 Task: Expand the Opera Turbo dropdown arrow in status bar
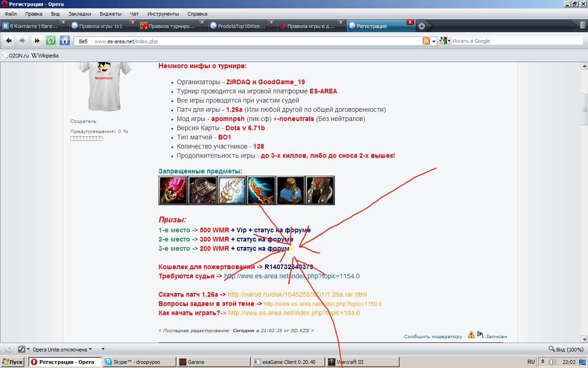point(103,350)
